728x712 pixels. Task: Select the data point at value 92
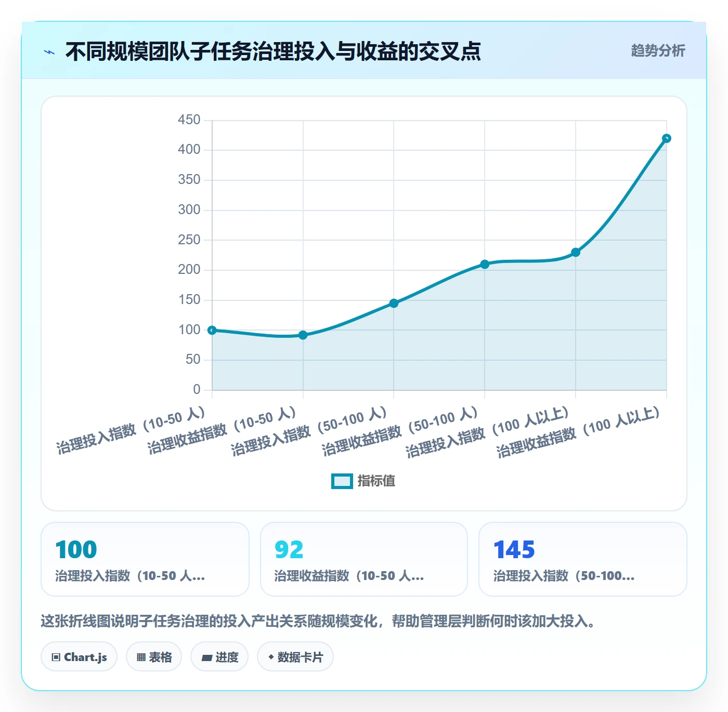pyautogui.click(x=303, y=335)
